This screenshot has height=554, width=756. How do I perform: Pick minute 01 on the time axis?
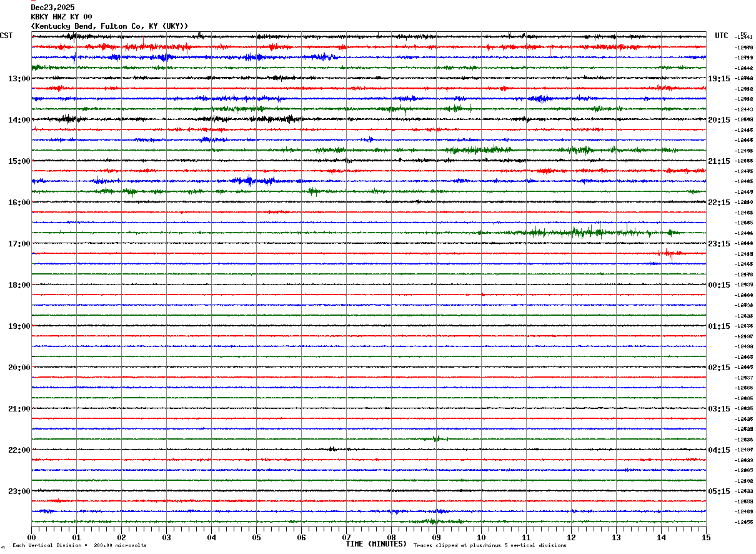pyautogui.click(x=76, y=537)
